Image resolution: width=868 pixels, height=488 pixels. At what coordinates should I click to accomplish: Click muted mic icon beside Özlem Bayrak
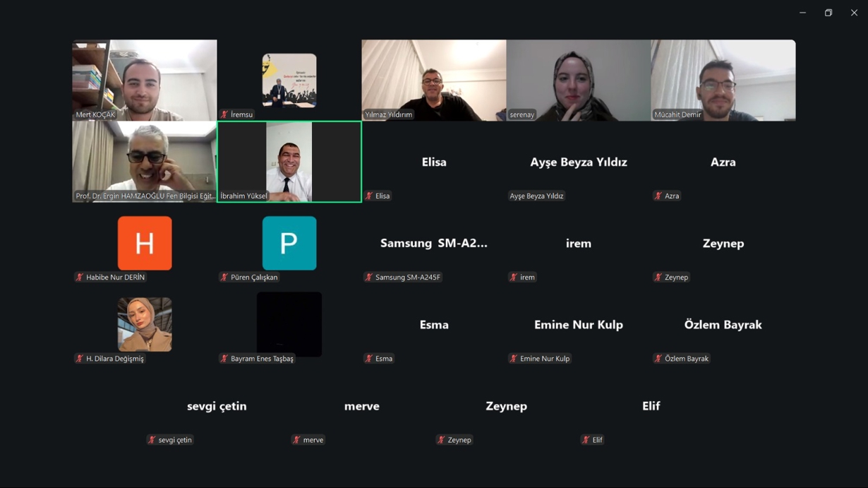coord(658,359)
